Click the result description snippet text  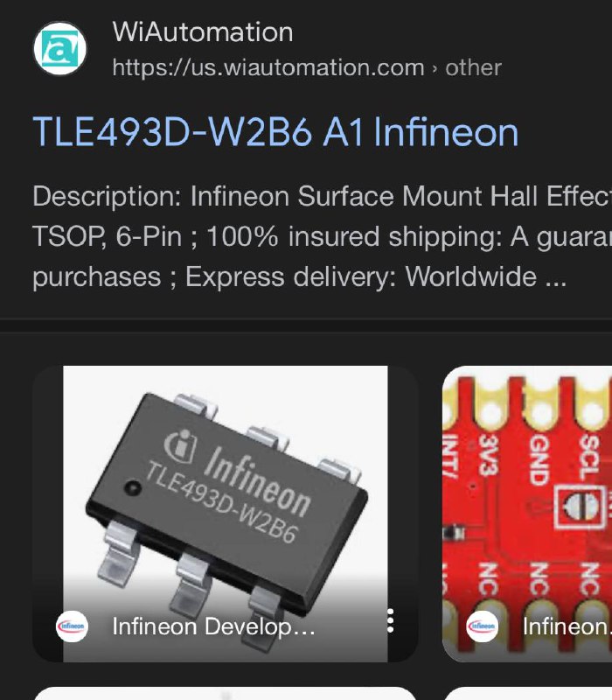pyautogui.click(x=322, y=236)
